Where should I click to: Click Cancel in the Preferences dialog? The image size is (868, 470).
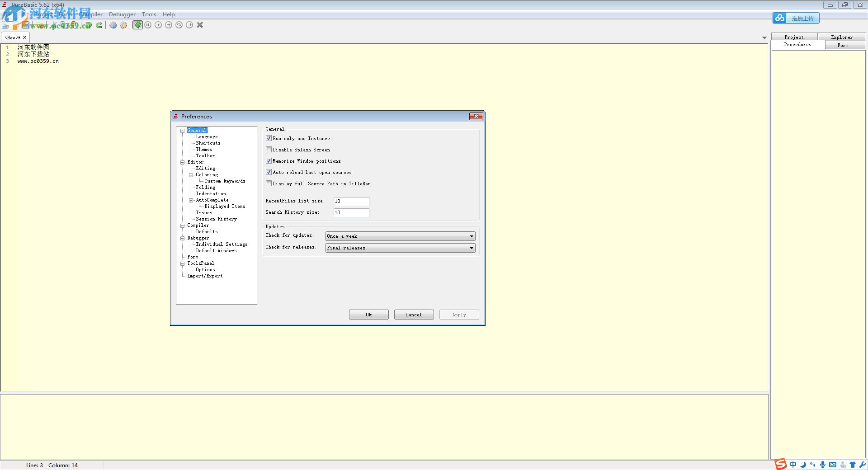[x=414, y=315]
